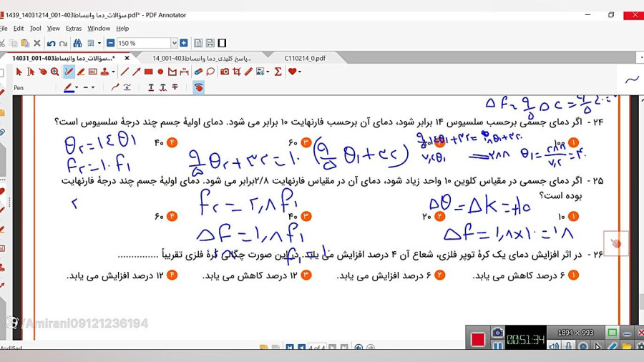The width and height of the screenshot is (644, 362).
Task: Click the Insert Image tool
Action: coord(260,72)
